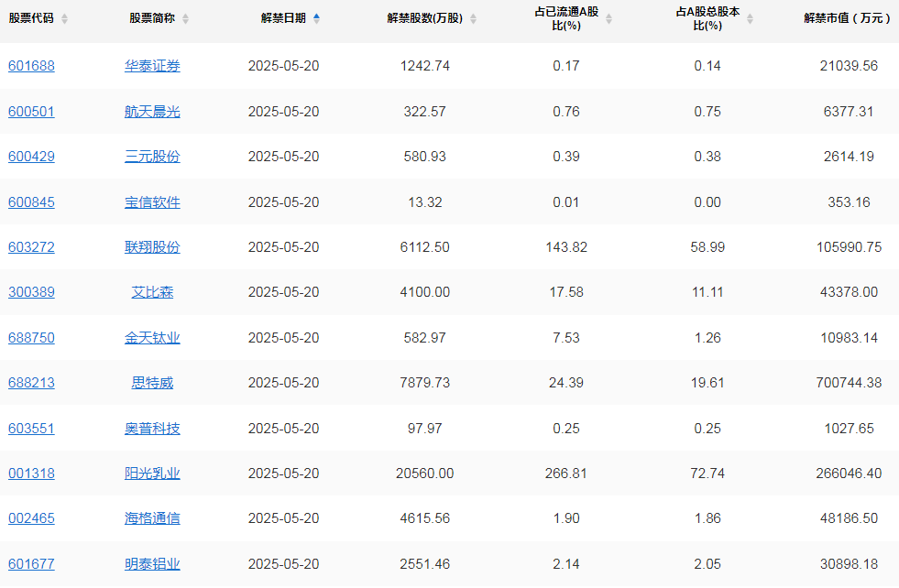Open stock code 600845
The width and height of the screenshot is (899, 588).
pyautogui.click(x=31, y=202)
